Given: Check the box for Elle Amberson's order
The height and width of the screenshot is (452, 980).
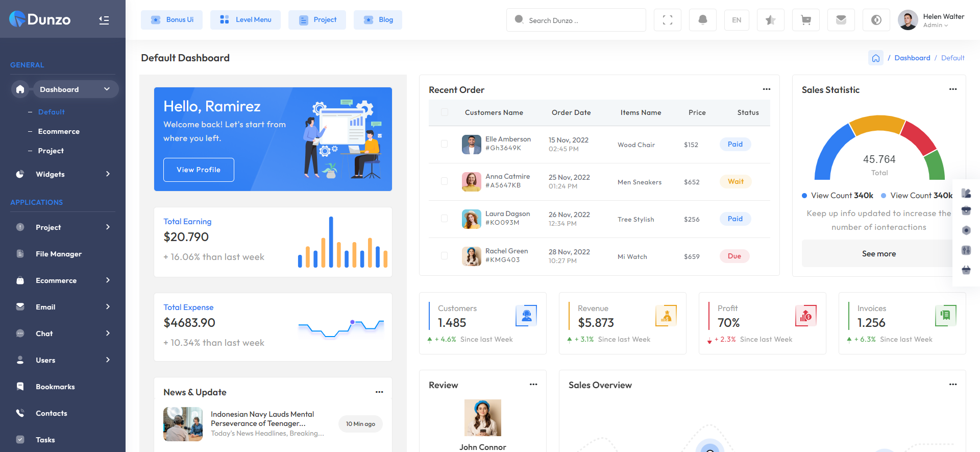Looking at the screenshot, I should 444,144.
